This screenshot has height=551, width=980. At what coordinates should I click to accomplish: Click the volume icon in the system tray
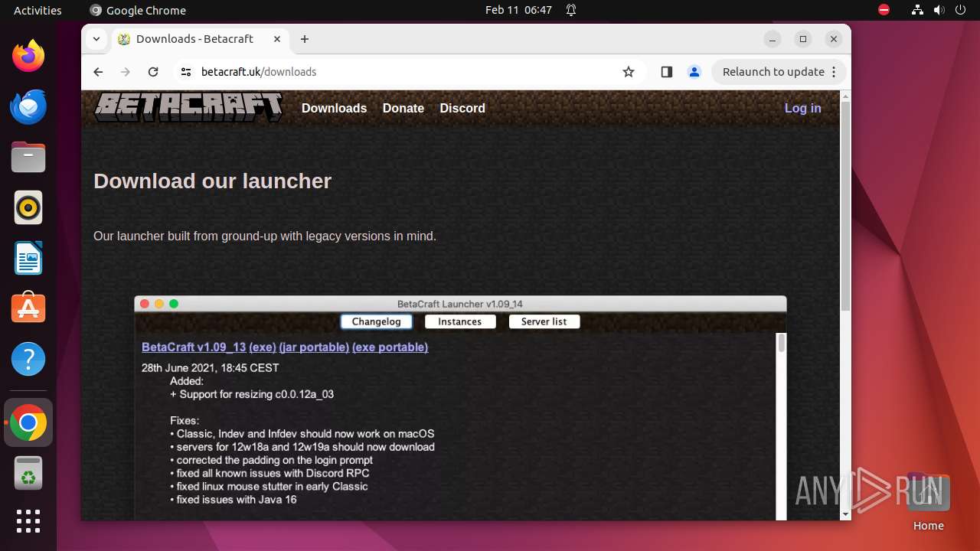(939, 10)
